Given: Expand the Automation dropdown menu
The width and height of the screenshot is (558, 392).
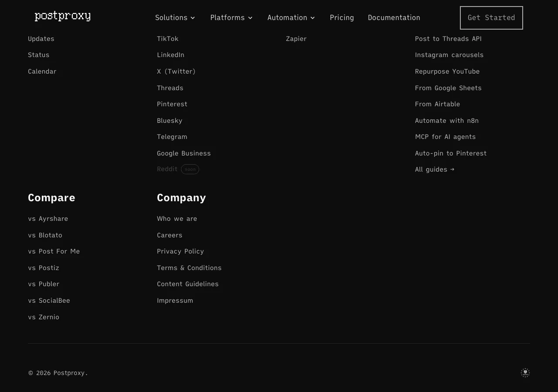Looking at the screenshot, I should pos(291,18).
